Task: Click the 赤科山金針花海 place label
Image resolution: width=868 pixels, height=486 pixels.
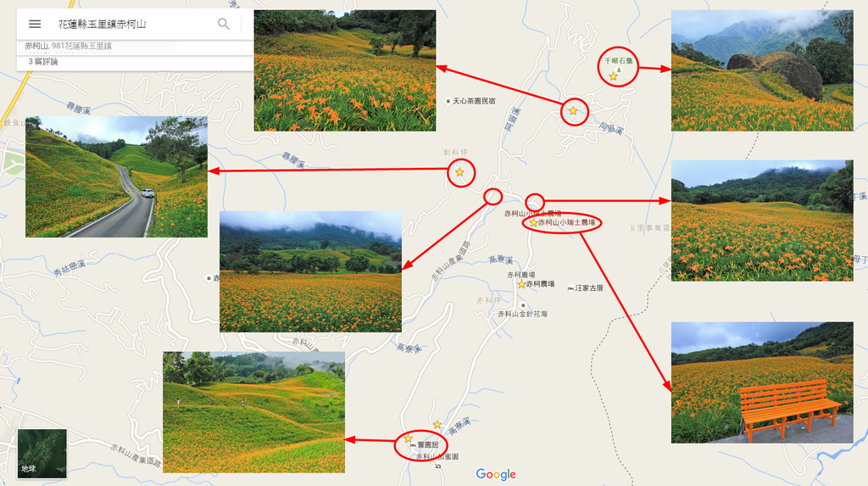Action: point(522,314)
